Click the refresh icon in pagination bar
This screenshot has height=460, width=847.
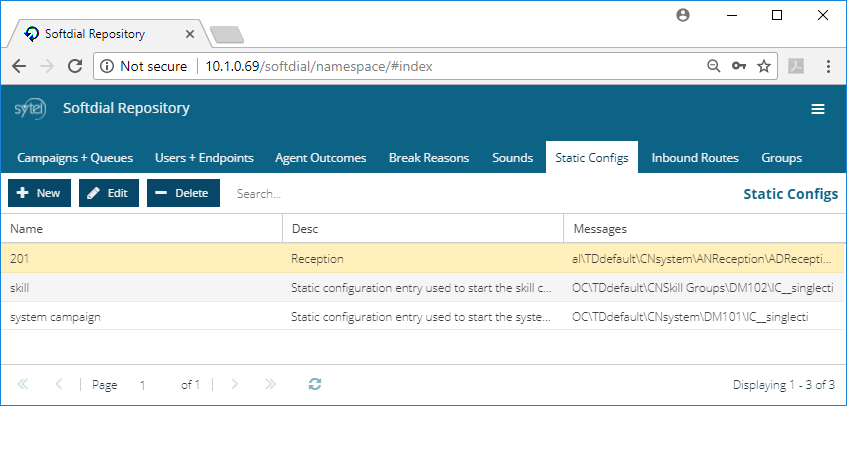pos(315,384)
